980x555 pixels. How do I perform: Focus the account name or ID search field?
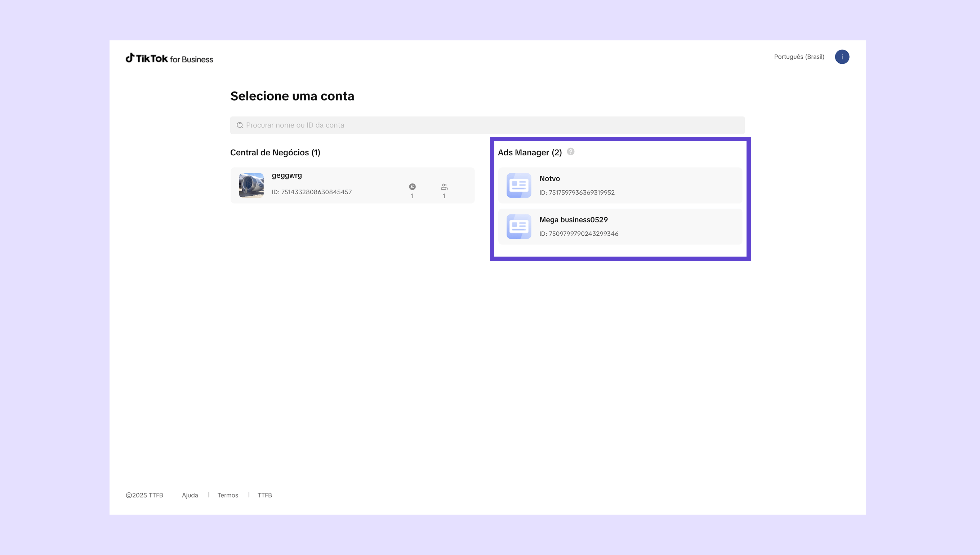pos(488,125)
